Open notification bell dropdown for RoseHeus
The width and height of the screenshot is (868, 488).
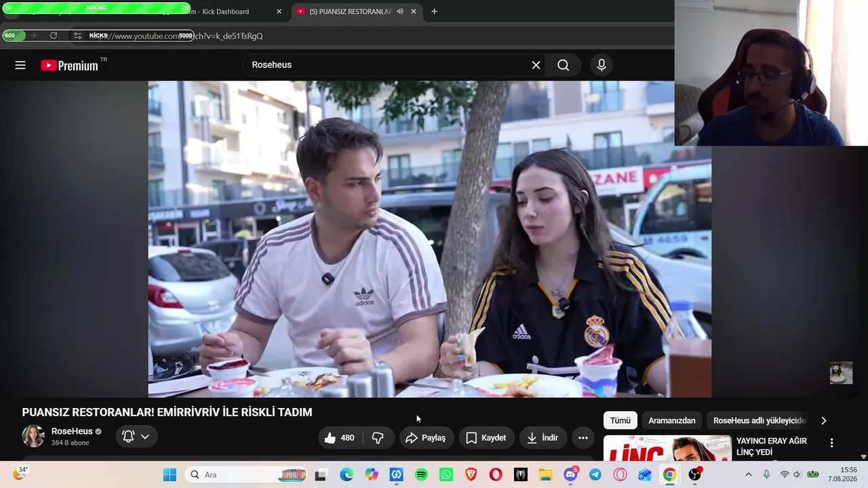point(136,436)
